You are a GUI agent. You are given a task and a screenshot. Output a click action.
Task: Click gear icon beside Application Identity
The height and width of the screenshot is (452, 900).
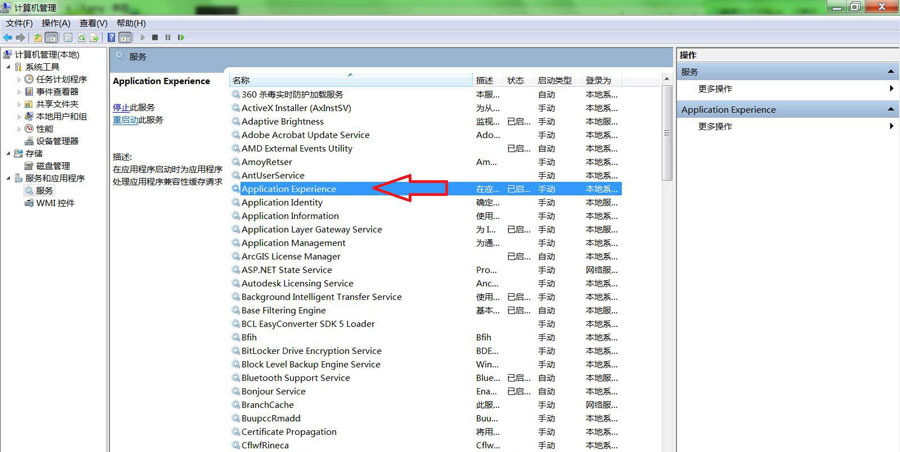pyautogui.click(x=236, y=202)
